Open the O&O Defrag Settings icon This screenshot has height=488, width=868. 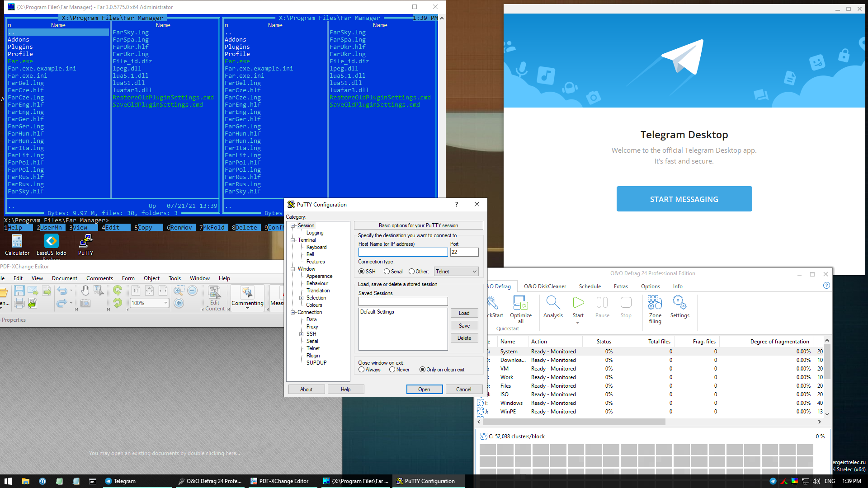pyautogui.click(x=679, y=303)
